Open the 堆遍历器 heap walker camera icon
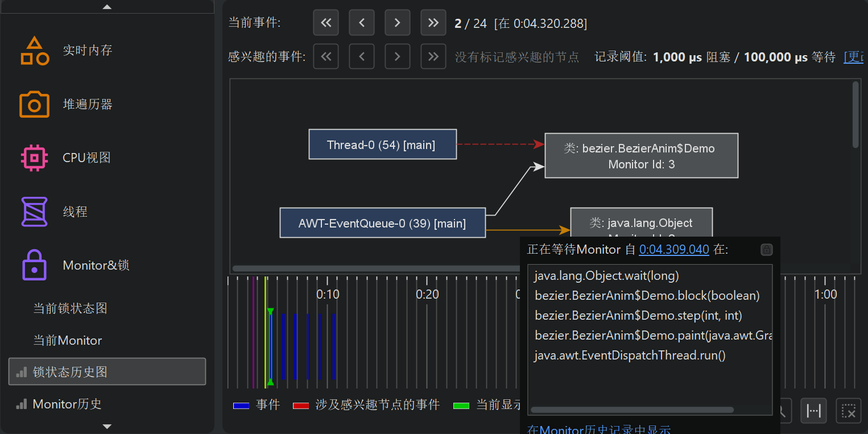Viewport: 868px width, 434px height. tap(34, 104)
